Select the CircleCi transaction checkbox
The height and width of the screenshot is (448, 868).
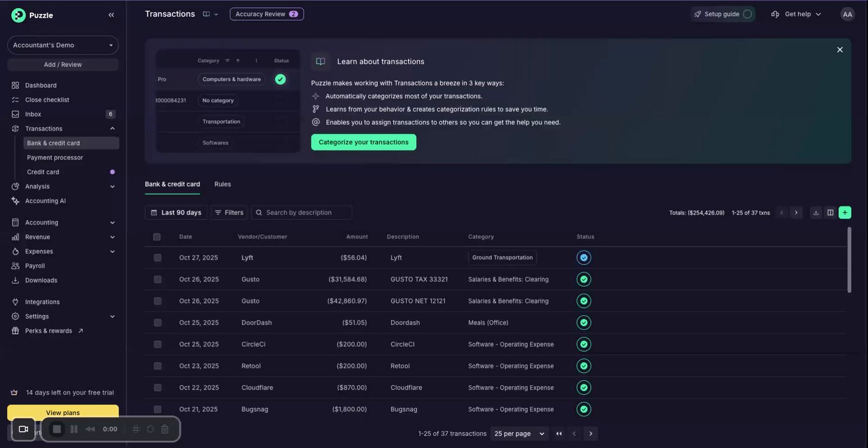[x=158, y=344]
